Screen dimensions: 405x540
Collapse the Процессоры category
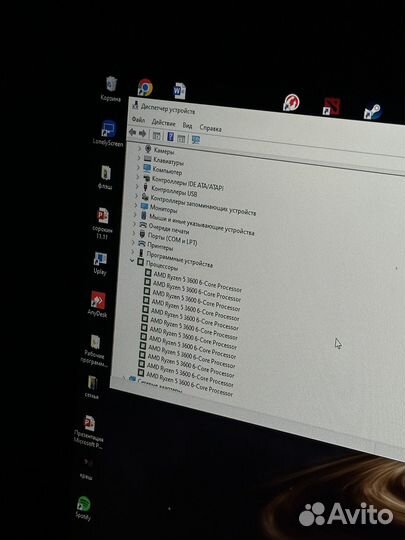click(x=132, y=261)
